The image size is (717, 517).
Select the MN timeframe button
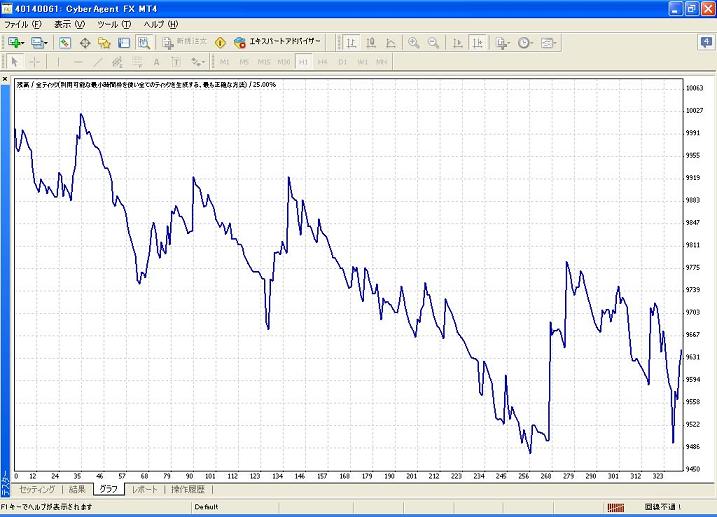coord(381,61)
